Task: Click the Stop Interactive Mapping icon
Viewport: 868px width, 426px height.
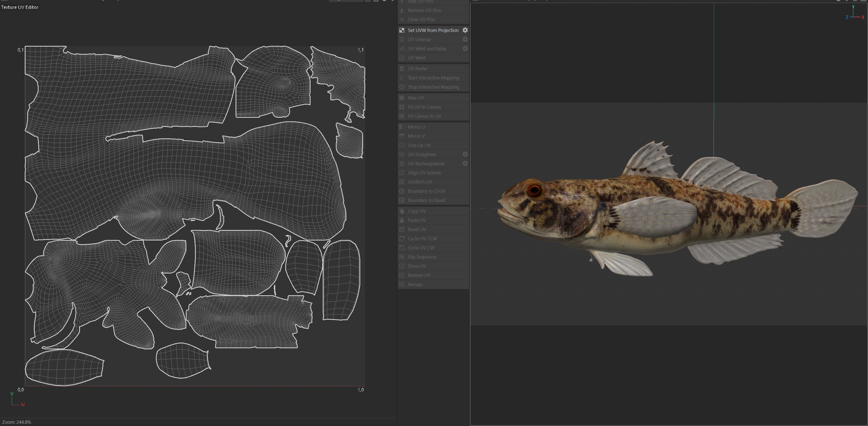Action: click(402, 87)
